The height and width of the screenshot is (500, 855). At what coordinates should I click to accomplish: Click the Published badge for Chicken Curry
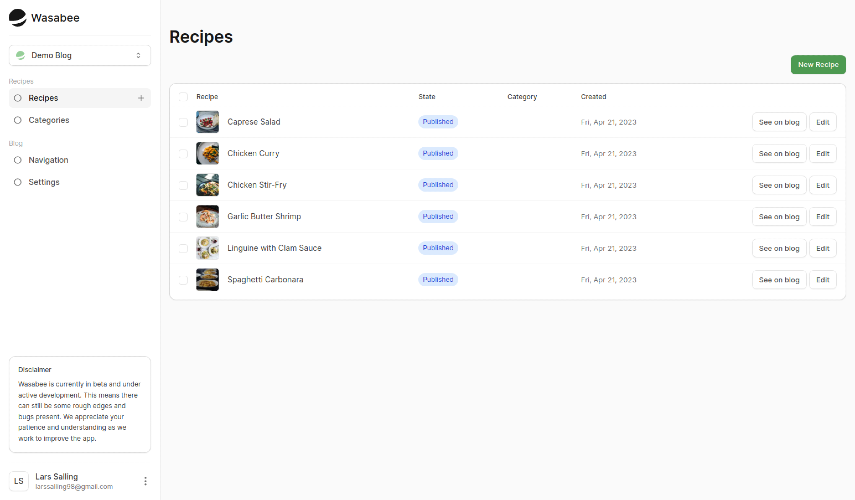(x=438, y=153)
